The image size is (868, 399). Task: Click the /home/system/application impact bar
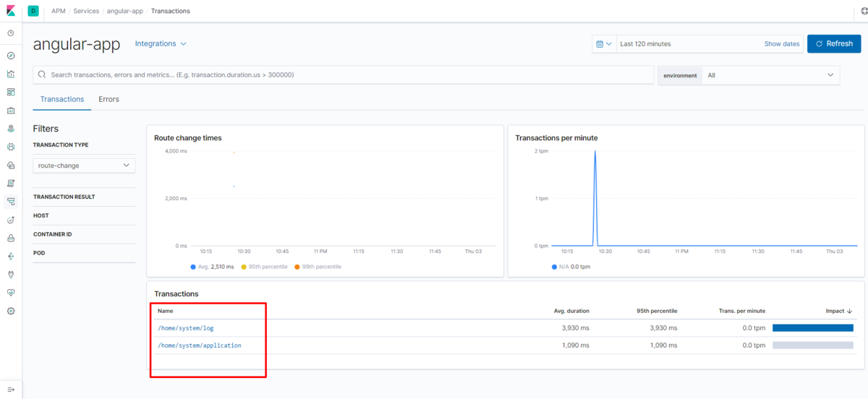point(813,346)
